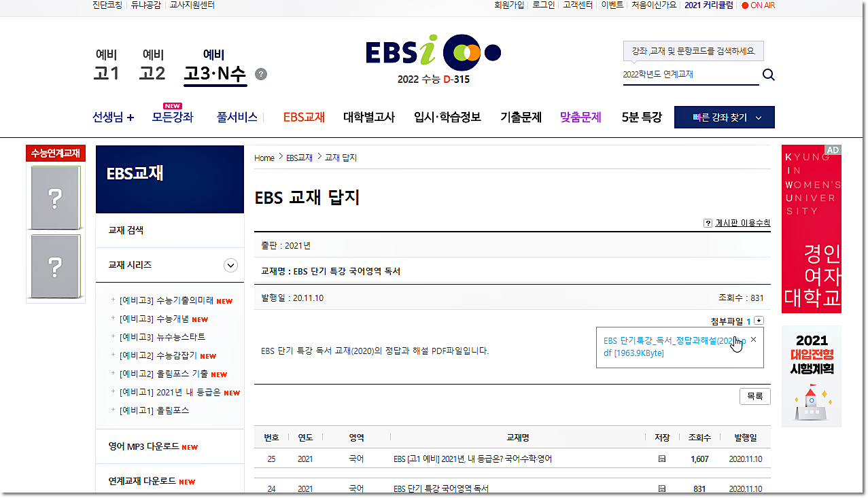Sort by 조회수 column header
868x498 pixels.
pos(699,438)
